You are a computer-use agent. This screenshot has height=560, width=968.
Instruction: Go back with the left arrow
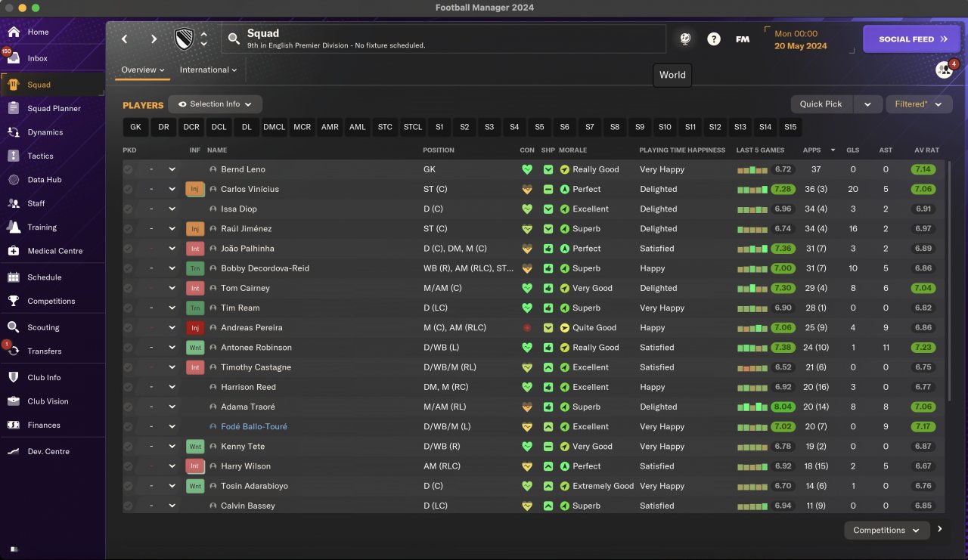[125, 39]
